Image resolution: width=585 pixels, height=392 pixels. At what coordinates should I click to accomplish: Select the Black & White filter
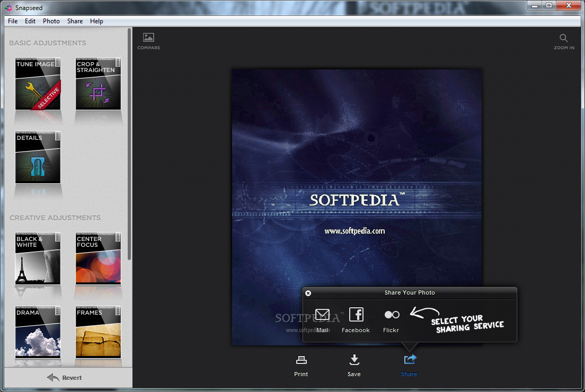tap(38, 259)
